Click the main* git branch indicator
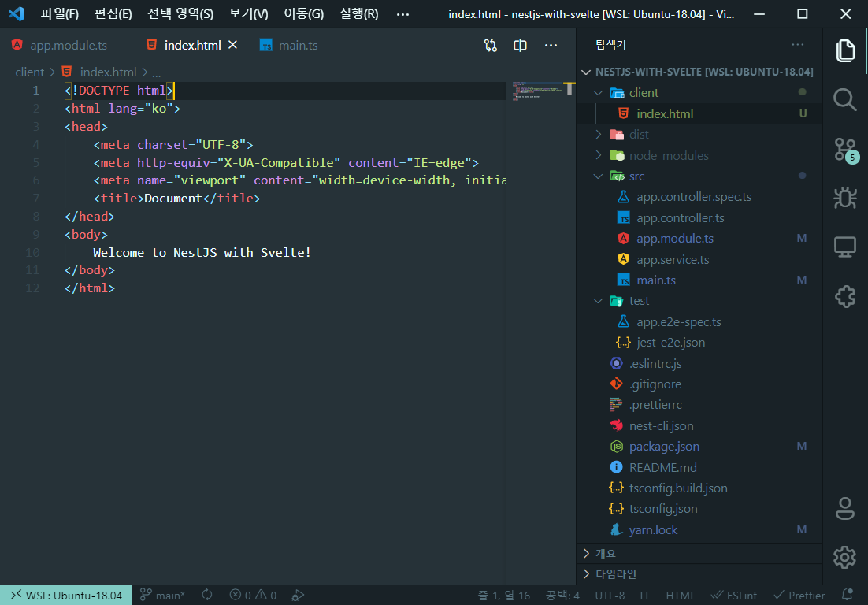The height and width of the screenshot is (605, 868). pos(162,595)
